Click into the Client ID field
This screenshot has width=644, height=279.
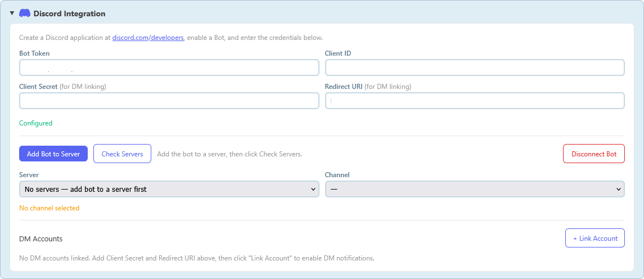(475, 67)
